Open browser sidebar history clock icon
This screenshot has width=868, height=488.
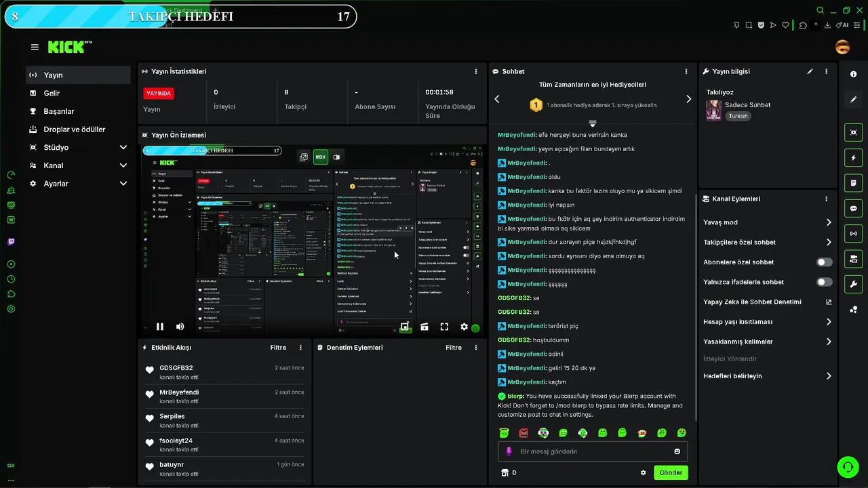pyautogui.click(x=11, y=279)
